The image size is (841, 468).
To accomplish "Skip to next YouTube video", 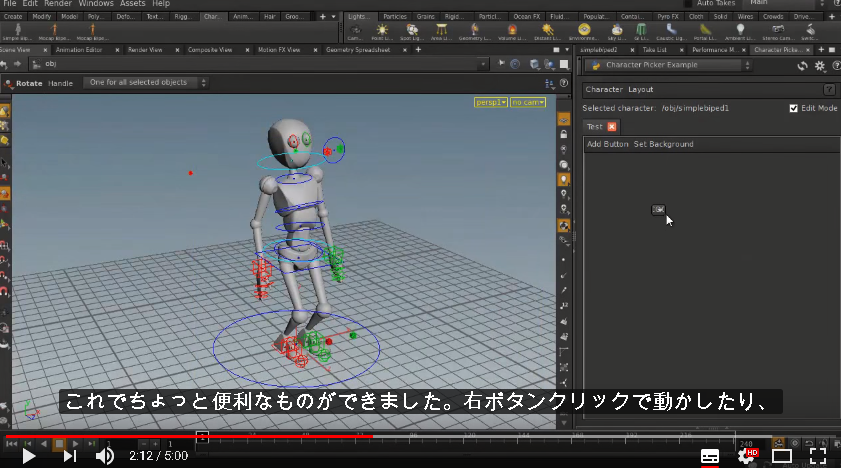I will click(x=70, y=456).
